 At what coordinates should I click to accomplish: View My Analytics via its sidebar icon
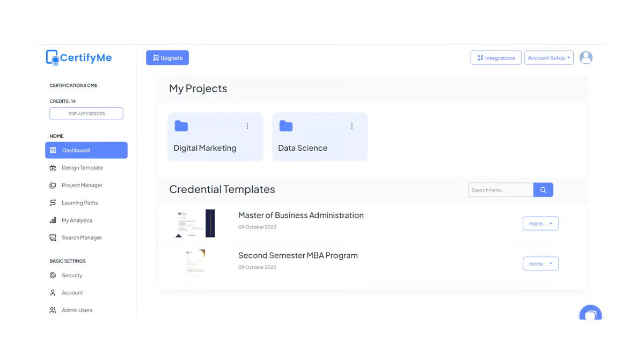tap(53, 220)
